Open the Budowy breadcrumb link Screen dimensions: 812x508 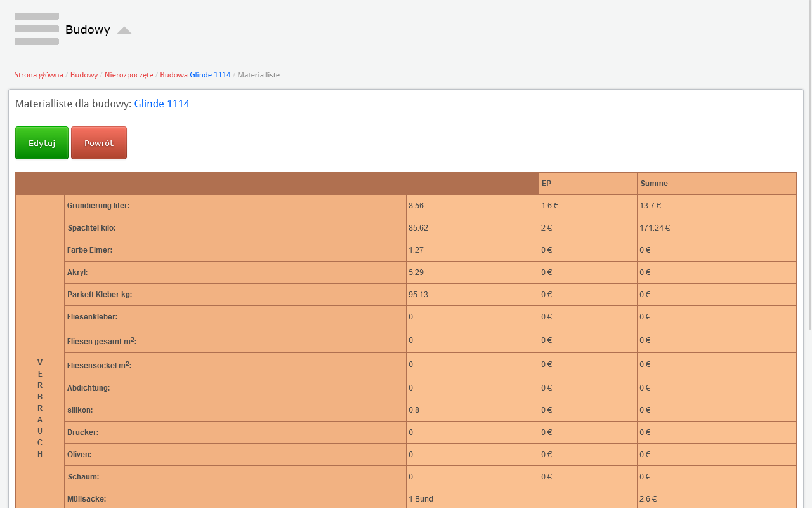[x=84, y=75]
